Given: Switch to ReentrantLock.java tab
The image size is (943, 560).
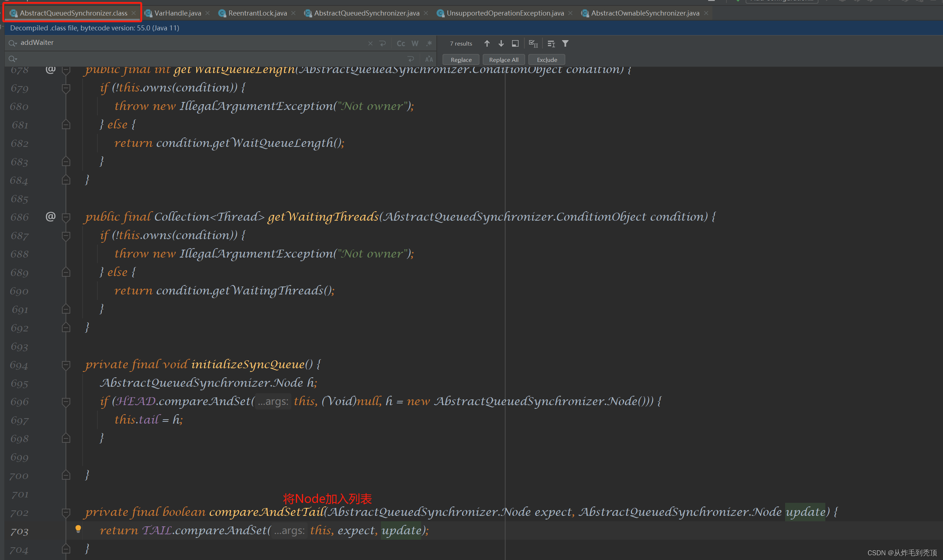Looking at the screenshot, I should point(257,13).
